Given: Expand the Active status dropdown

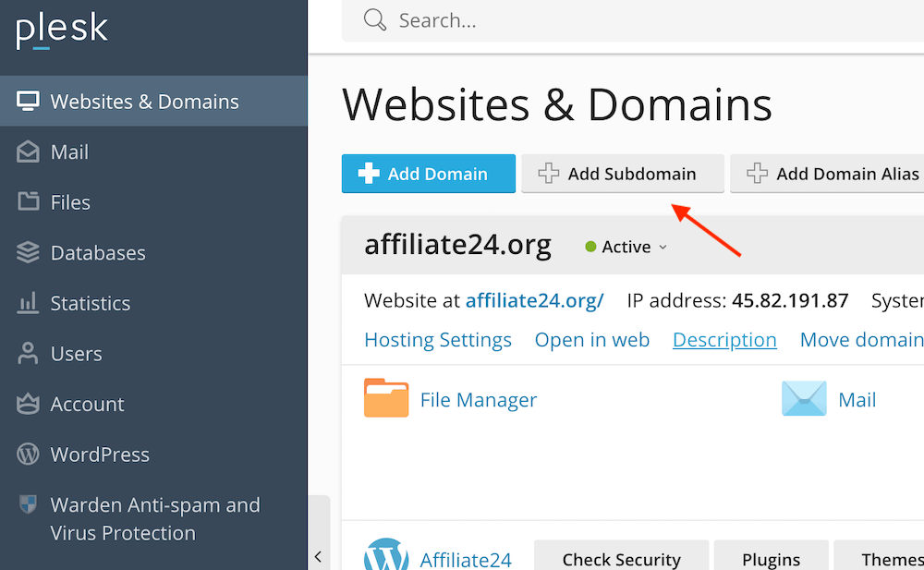Looking at the screenshot, I should (x=626, y=248).
